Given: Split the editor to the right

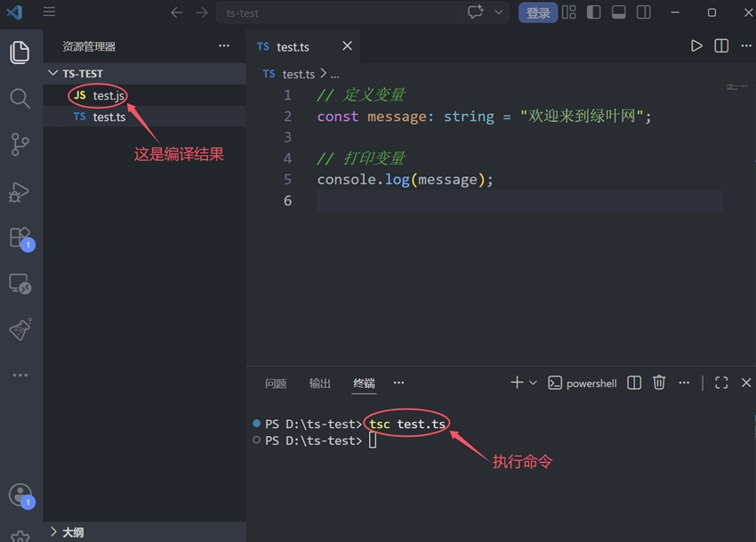Looking at the screenshot, I should click(x=721, y=46).
